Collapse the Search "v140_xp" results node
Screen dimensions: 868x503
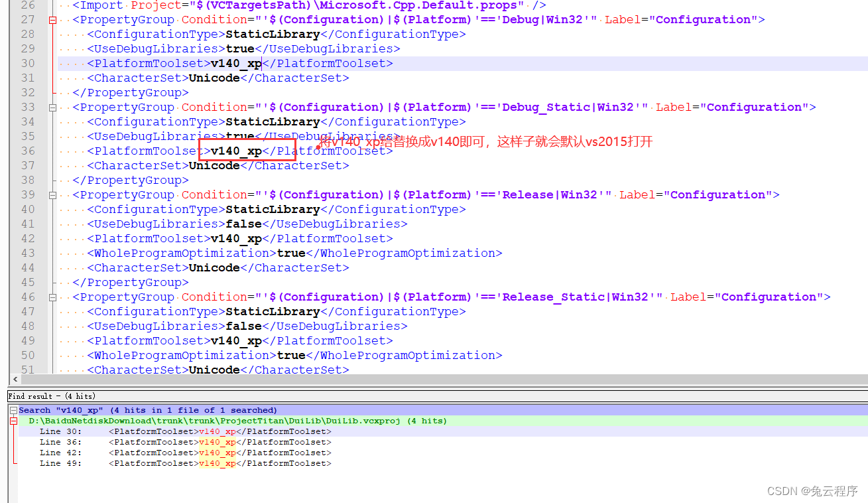point(13,410)
